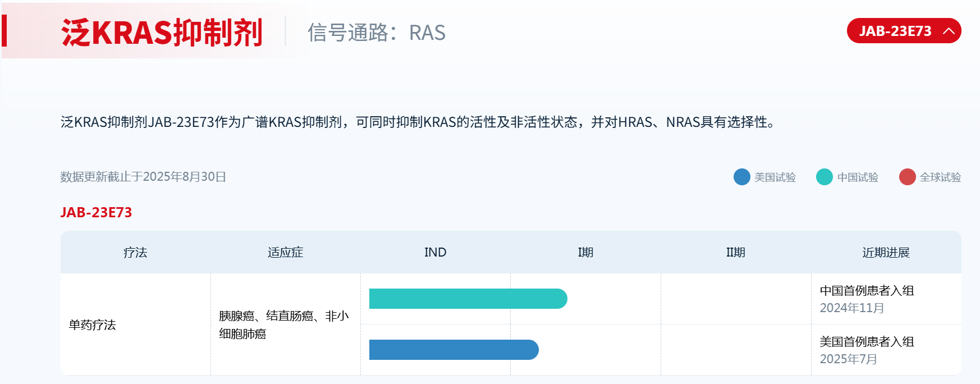Screen dimensions: 980x384
Task: Click the 单药疗法 table cell
Action: pos(93,325)
